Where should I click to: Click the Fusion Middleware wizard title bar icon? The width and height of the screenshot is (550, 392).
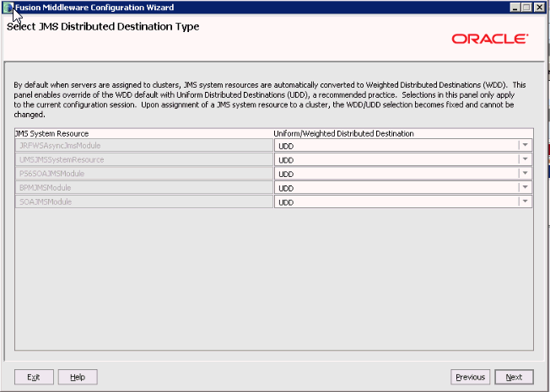(8, 7)
